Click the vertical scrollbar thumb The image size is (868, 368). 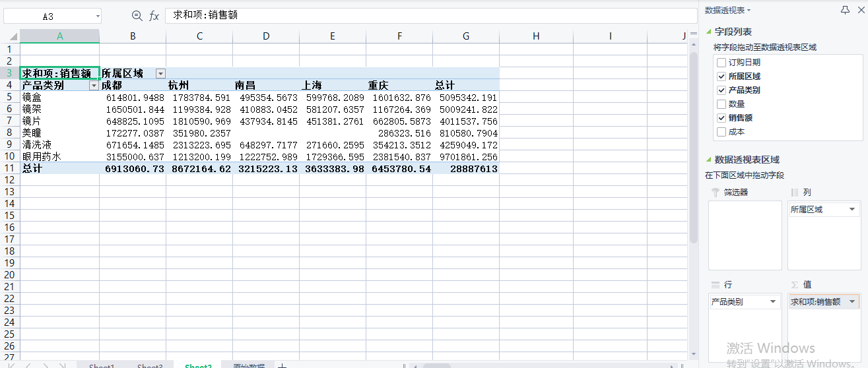[693, 146]
